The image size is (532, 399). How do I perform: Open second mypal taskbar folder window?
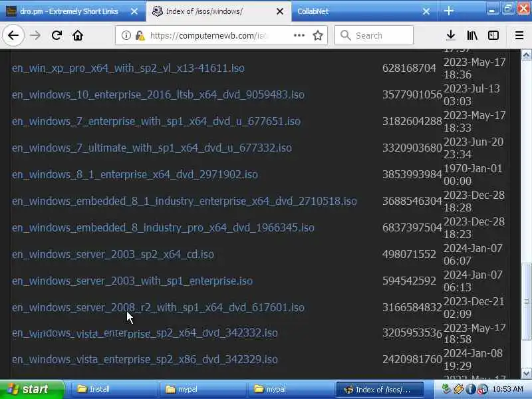(x=291, y=390)
